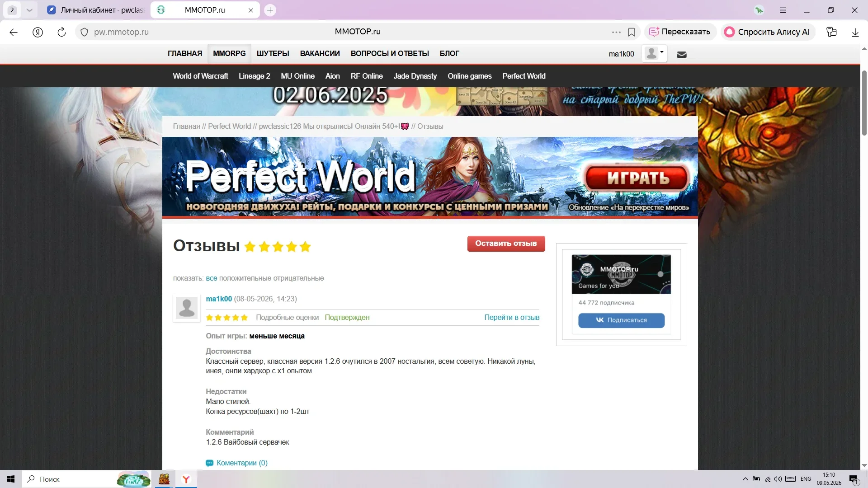Click the Главная breadcrumb link

point(186,127)
